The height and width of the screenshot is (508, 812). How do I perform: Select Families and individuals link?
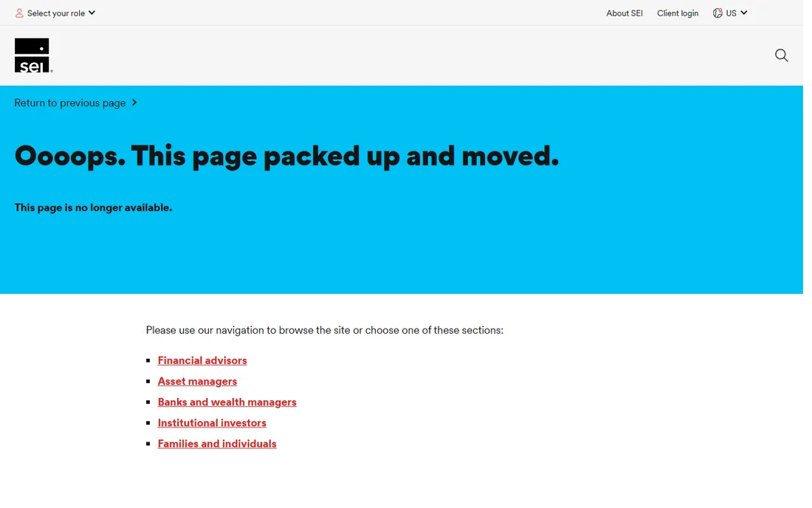click(217, 443)
